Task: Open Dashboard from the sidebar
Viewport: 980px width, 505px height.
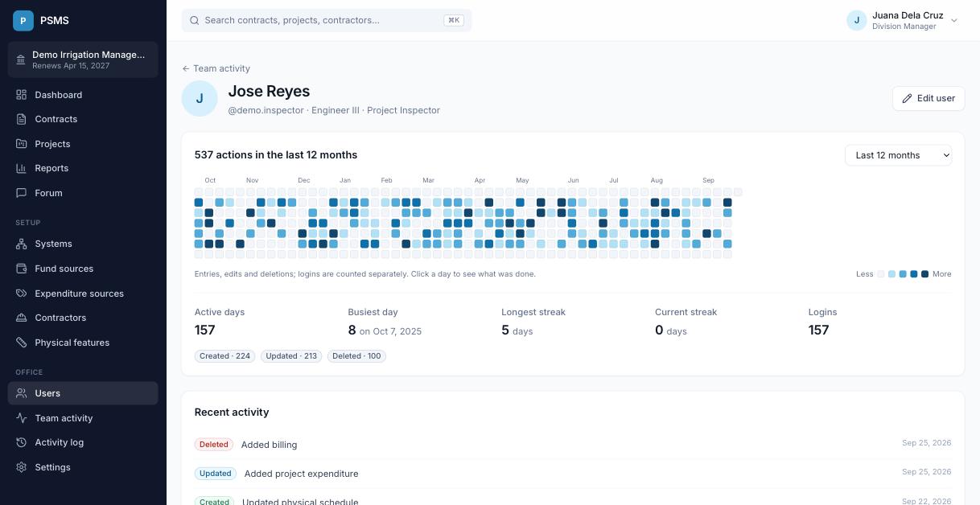Action: click(83, 95)
